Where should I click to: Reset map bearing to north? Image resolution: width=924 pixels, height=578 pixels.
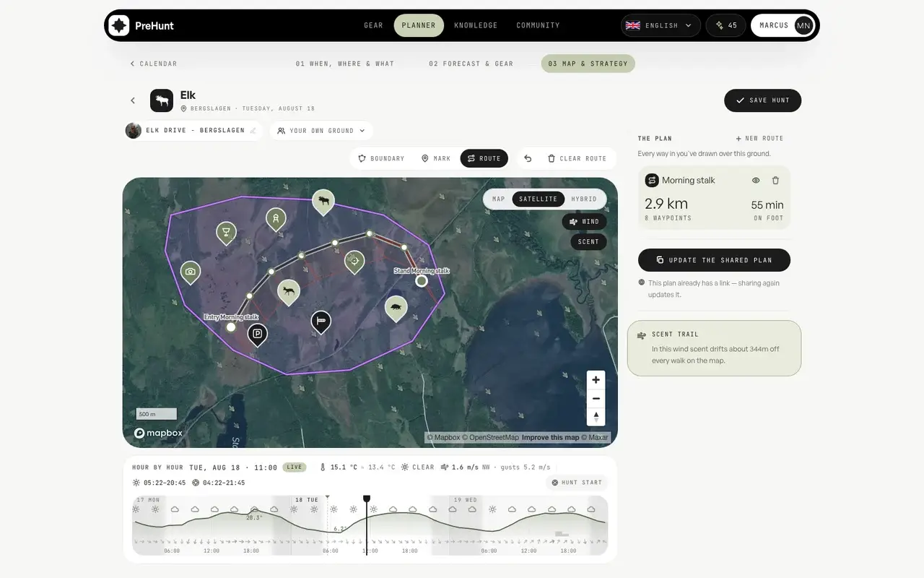pos(596,417)
